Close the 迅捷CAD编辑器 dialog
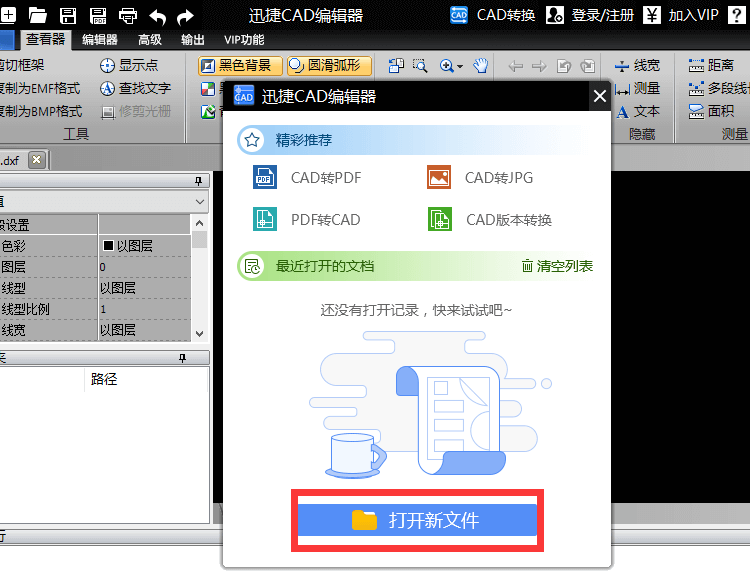This screenshot has height=582, width=750. click(x=599, y=96)
